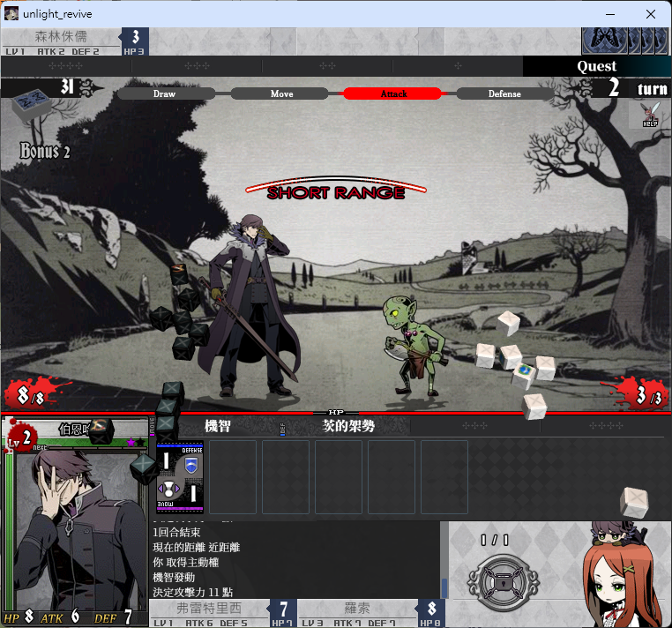This screenshot has height=628, width=672.
Task: Close the unlight_revive window
Action: [651, 14]
